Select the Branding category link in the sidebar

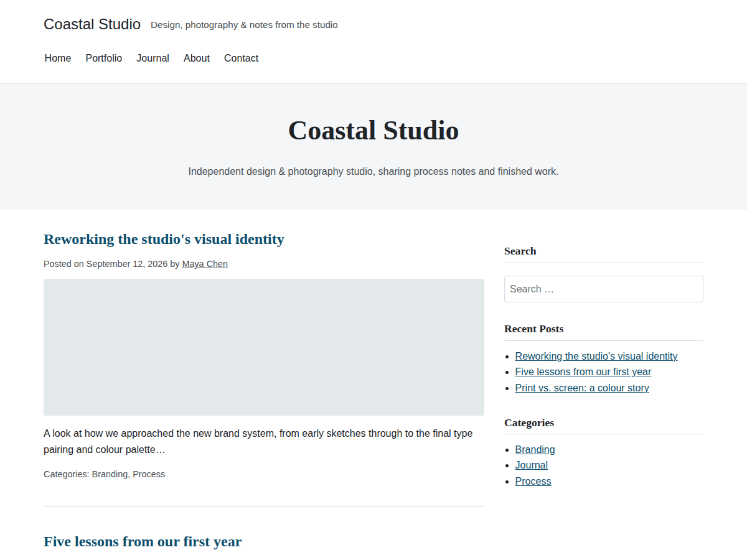[x=535, y=449]
